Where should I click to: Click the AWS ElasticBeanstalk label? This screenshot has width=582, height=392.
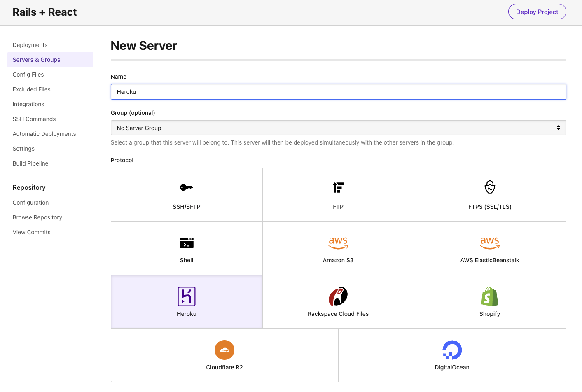(490, 260)
